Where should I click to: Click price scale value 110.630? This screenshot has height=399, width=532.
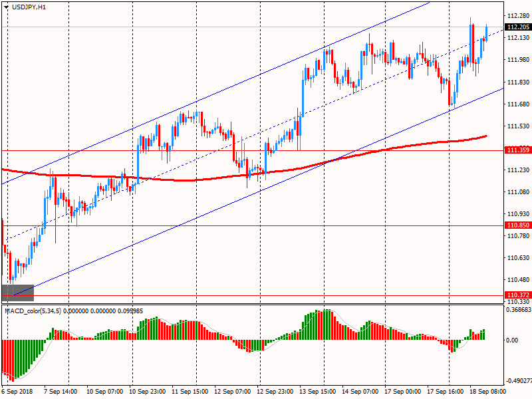pos(519,258)
